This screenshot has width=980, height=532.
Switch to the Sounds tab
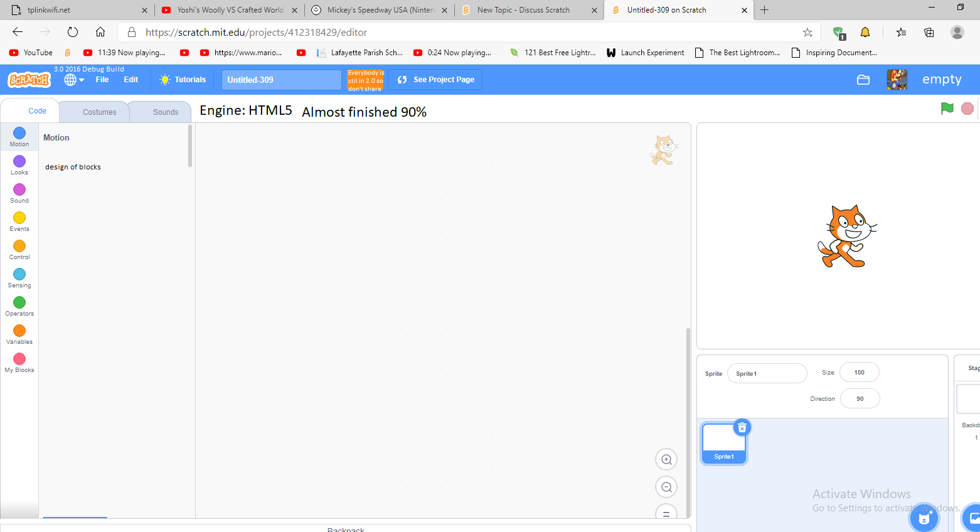pos(166,112)
